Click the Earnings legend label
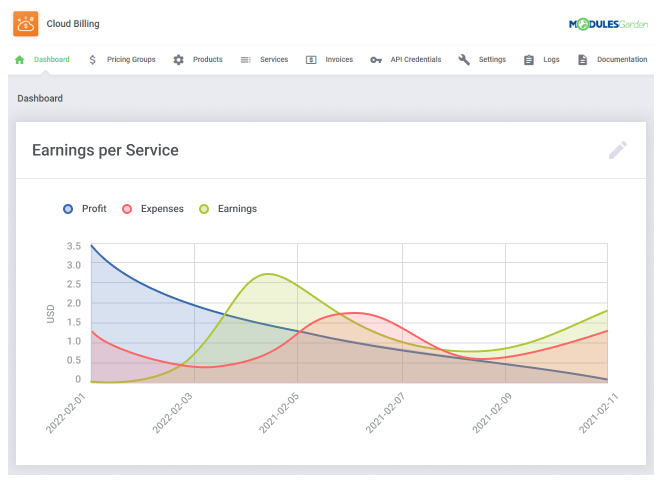This screenshot has width=662, height=486. coord(237,209)
